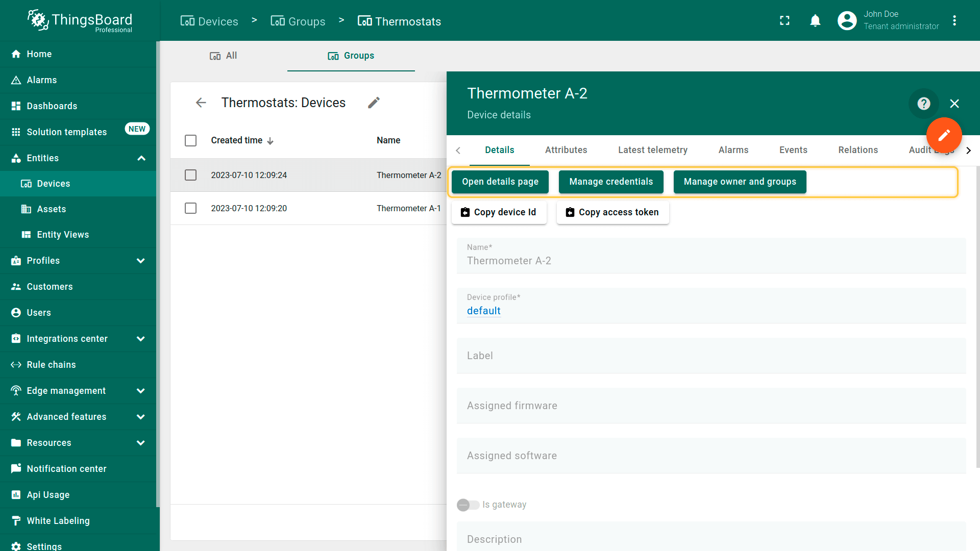
Task: Click pencil icon next to Thermostats: Devices
Action: (x=374, y=103)
